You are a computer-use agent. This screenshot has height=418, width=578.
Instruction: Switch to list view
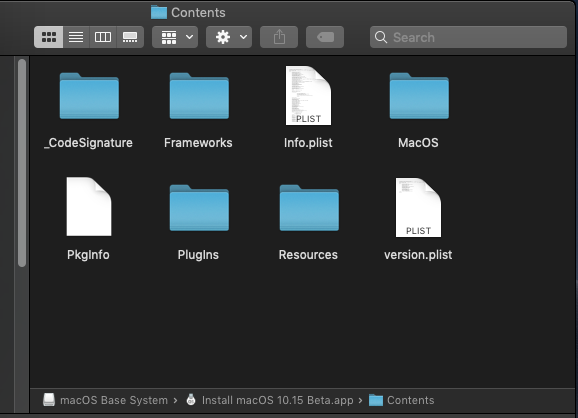[76, 37]
